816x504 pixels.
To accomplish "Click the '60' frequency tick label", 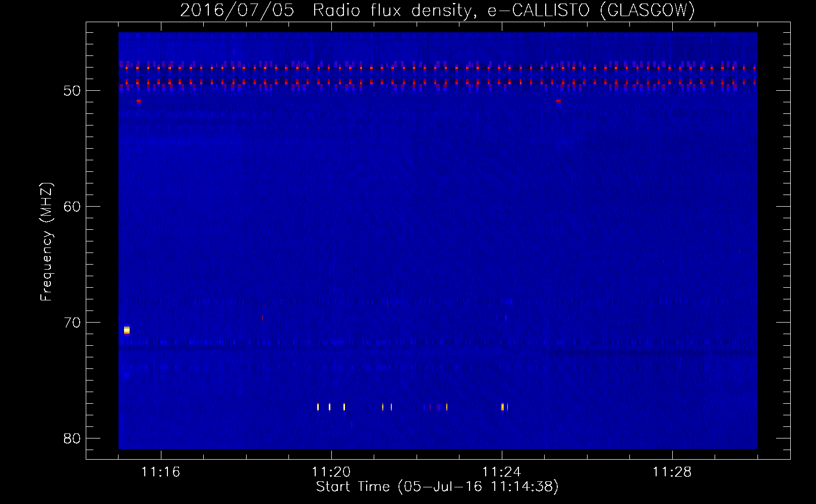I will (x=72, y=207).
